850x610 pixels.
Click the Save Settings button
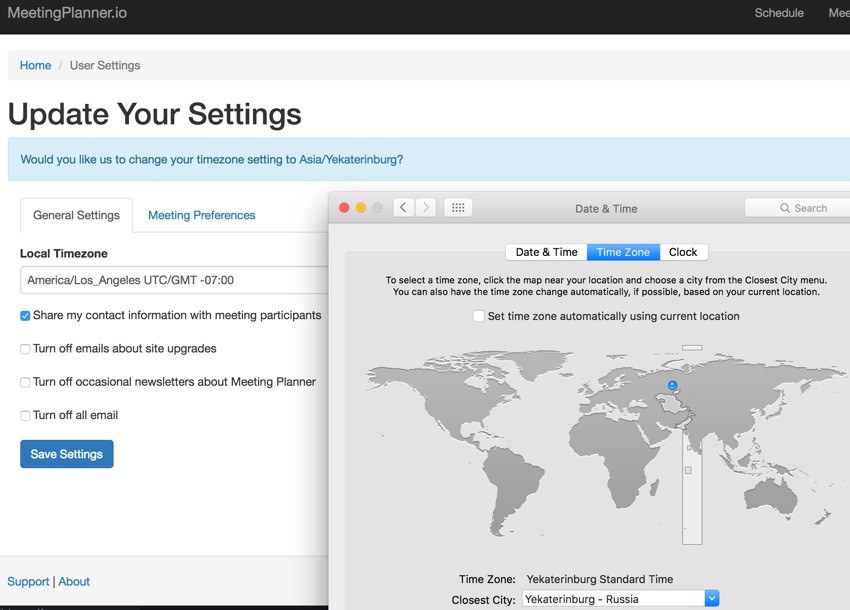67,454
